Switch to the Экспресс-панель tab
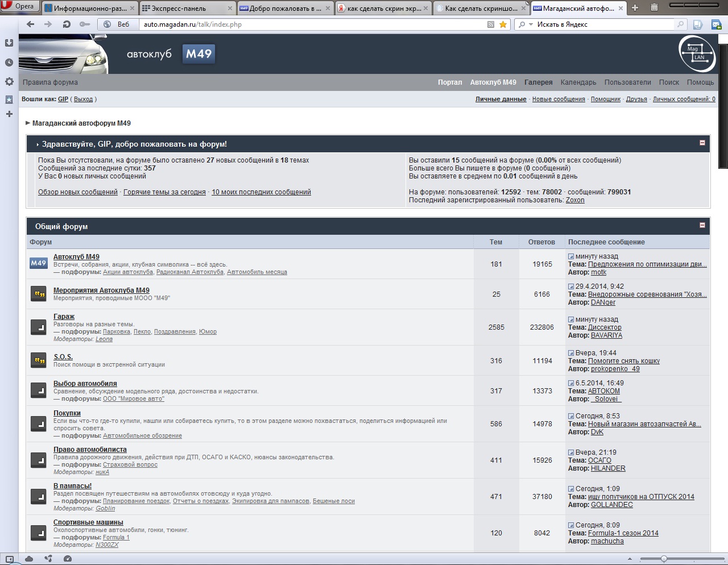 pyautogui.click(x=187, y=9)
